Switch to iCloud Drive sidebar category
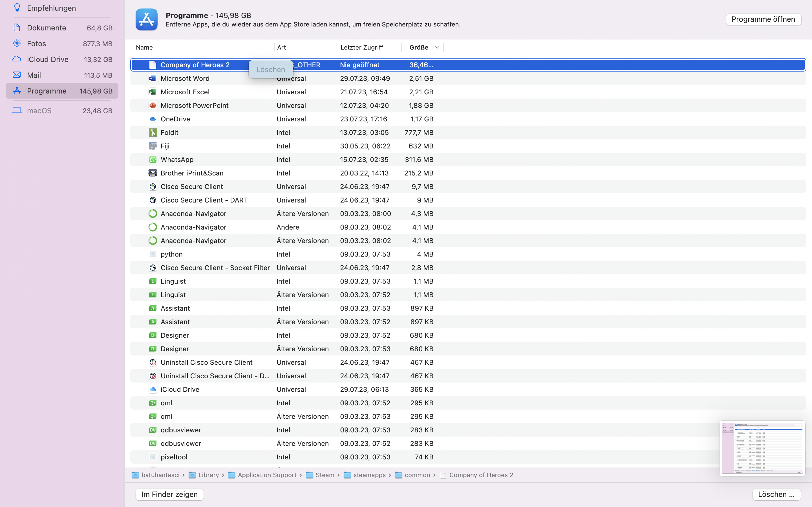This screenshot has height=507, width=812. (48, 59)
